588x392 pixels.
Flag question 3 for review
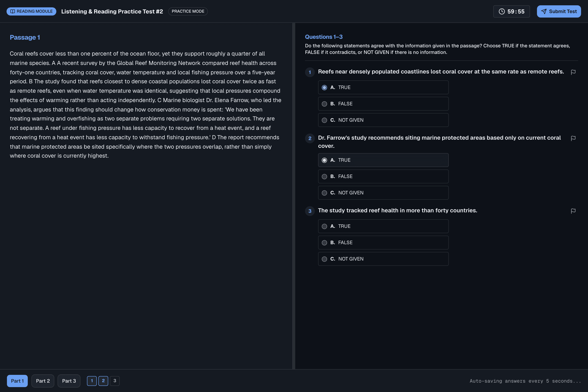(x=573, y=211)
